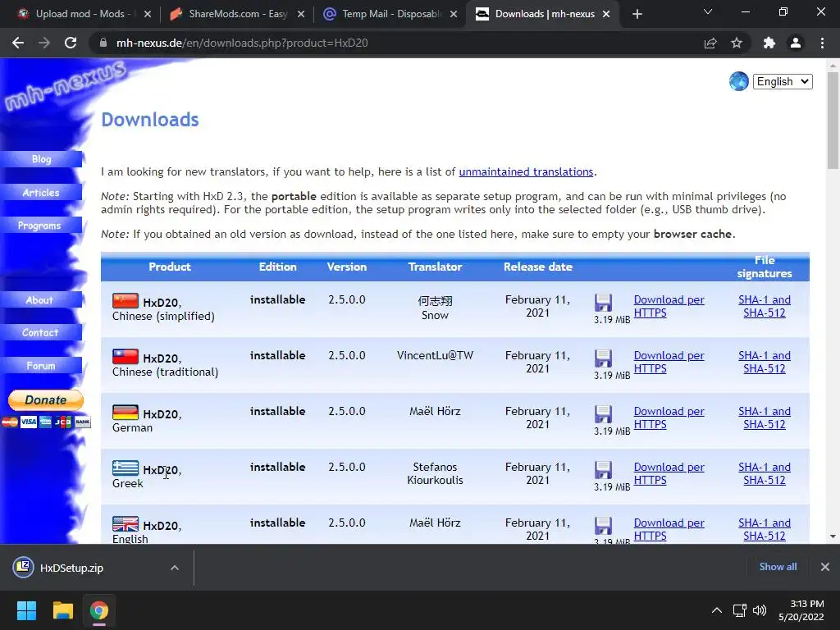Viewport: 840px width, 630px height.
Task: Click the Translator cell Stefanos Kiourkoulis
Action: tap(435, 473)
